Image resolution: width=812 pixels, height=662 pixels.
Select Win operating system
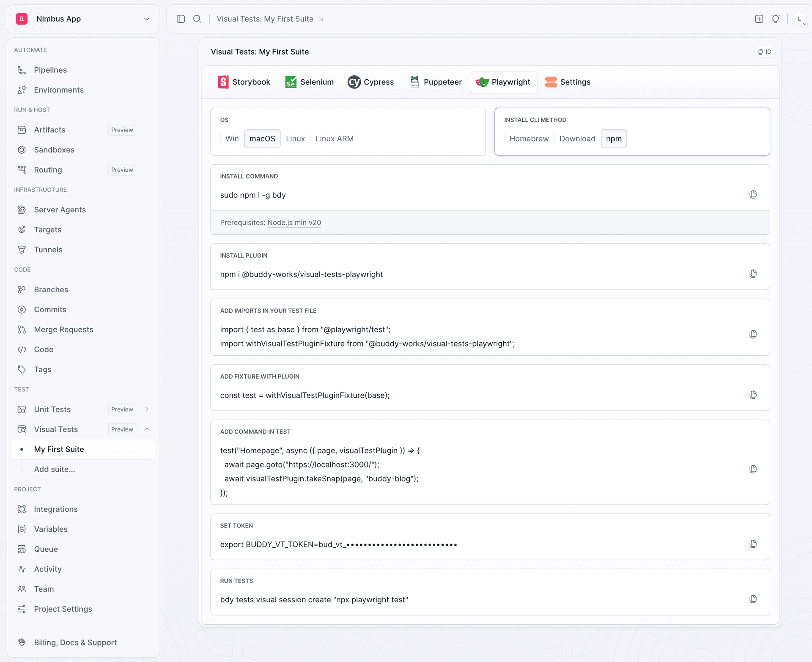point(232,139)
